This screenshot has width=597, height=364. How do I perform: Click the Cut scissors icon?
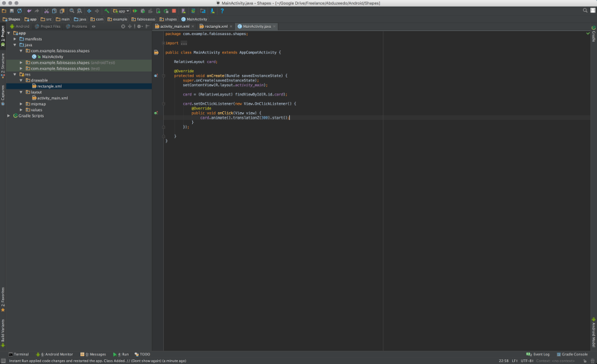[x=46, y=11]
